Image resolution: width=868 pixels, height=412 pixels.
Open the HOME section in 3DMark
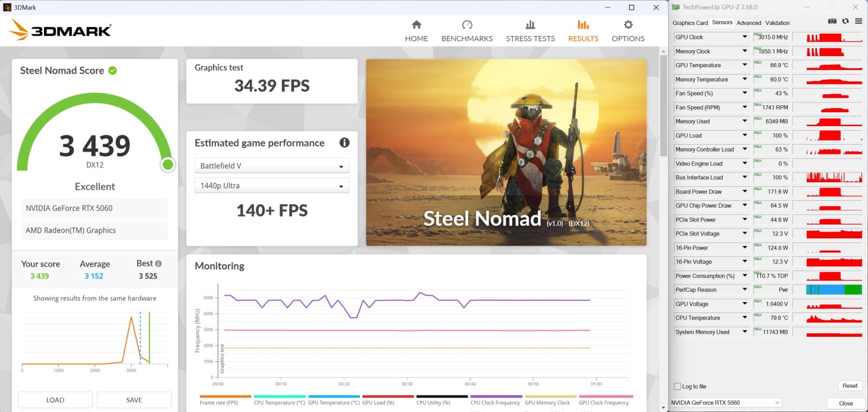[416, 31]
